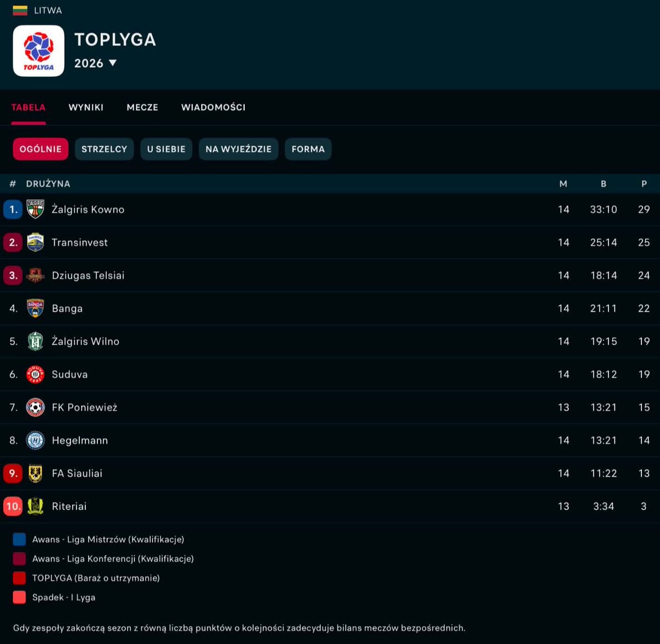Click the position badge 2.
660x644 pixels.
[13, 243]
